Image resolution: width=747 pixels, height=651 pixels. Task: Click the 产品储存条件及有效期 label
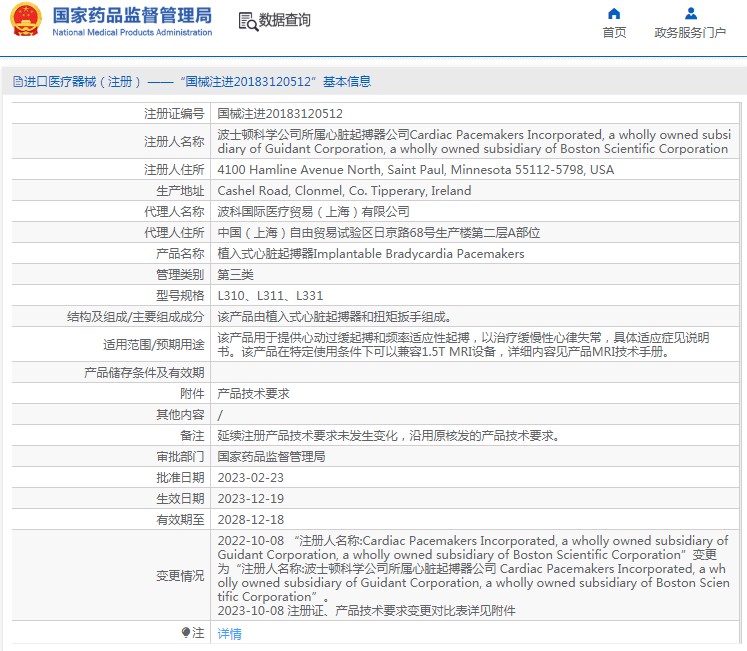(x=144, y=373)
